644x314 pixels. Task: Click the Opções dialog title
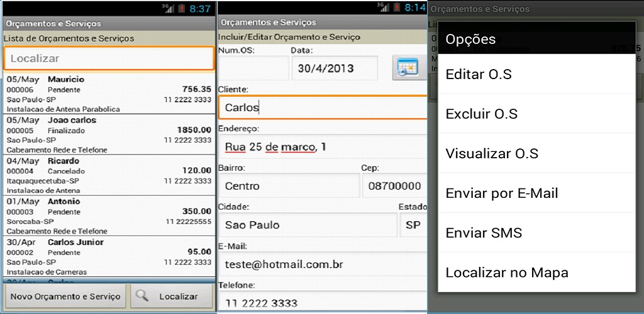(x=470, y=40)
